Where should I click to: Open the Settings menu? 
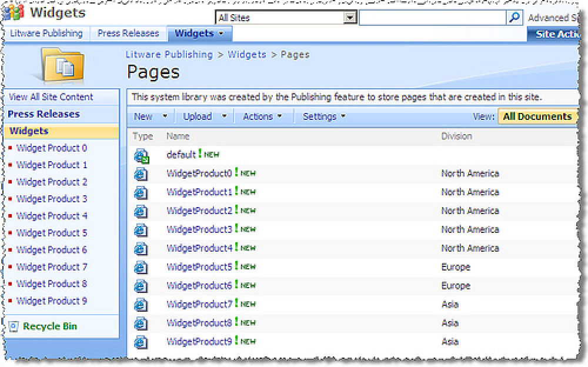coord(323,116)
